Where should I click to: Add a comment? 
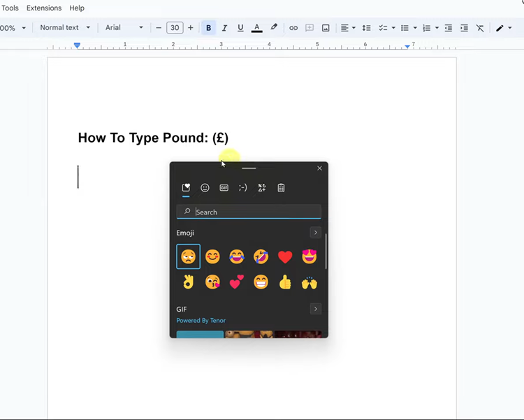click(310, 28)
